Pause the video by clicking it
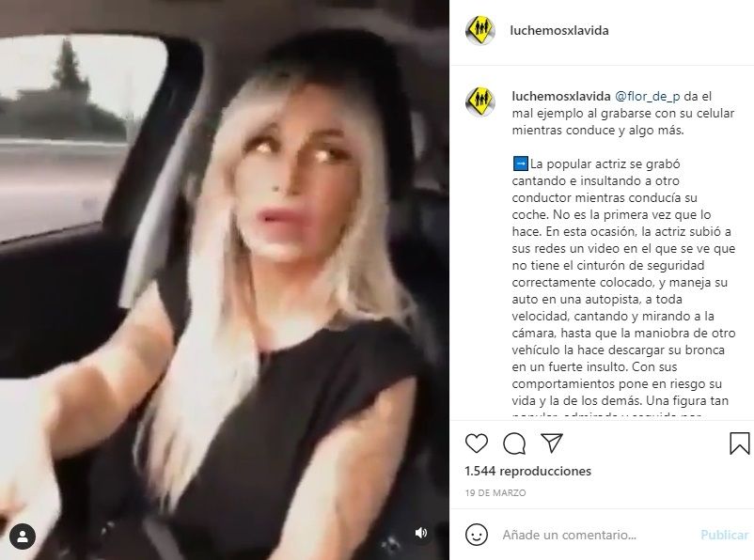 pos(225,280)
